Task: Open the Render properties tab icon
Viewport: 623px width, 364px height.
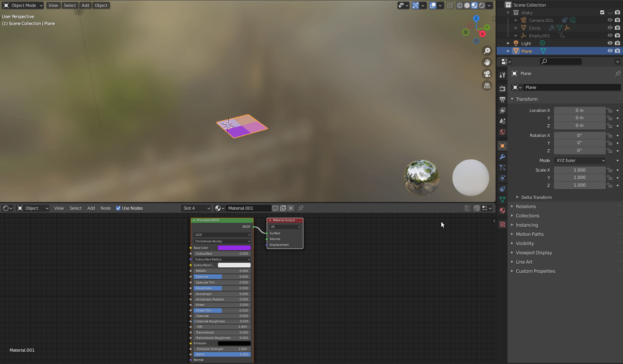Action: coord(502,88)
